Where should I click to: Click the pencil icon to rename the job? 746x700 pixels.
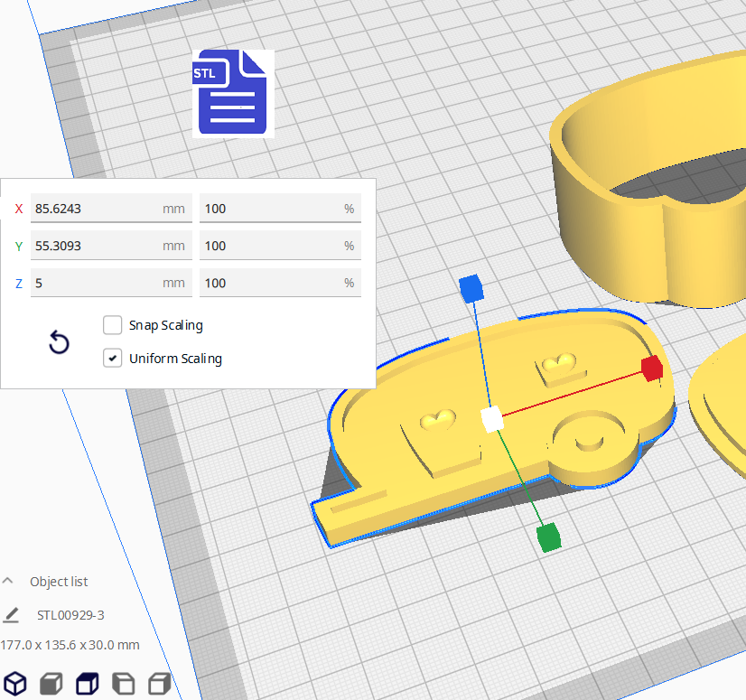click(11, 615)
